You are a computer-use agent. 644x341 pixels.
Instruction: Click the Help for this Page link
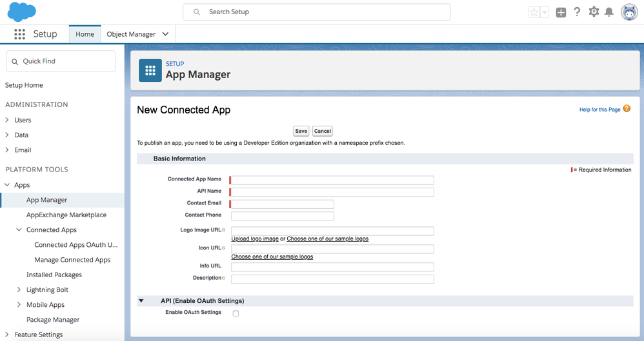[x=599, y=110]
